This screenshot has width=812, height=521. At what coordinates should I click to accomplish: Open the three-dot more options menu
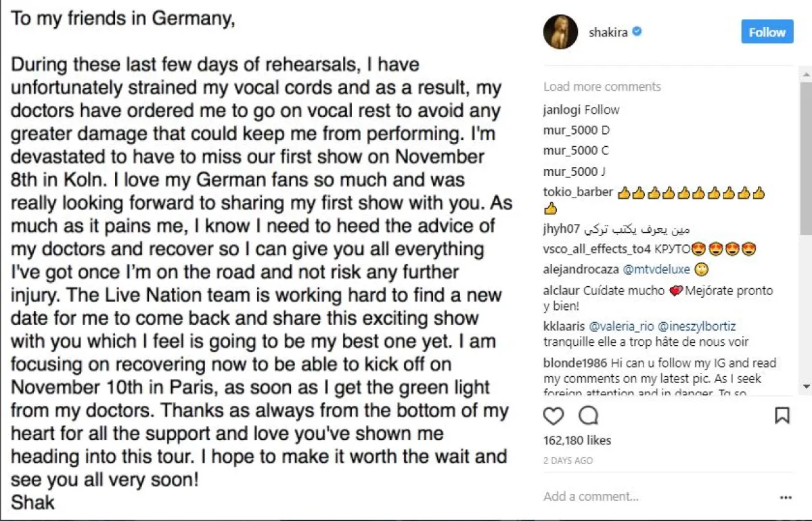click(785, 497)
